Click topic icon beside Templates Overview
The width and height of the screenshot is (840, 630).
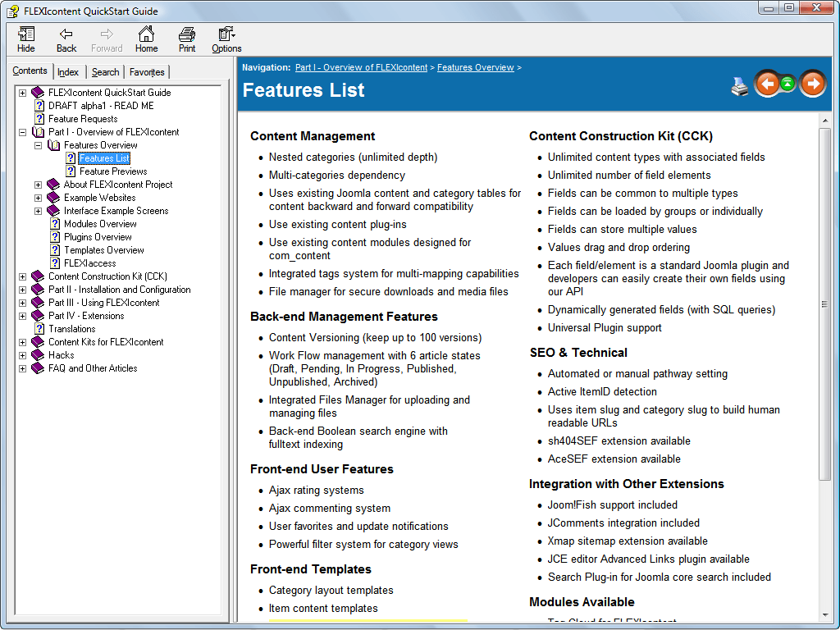[55, 250]
